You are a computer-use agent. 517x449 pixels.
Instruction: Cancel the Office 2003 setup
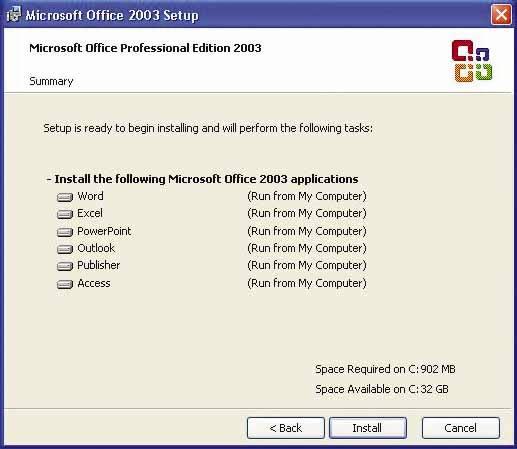(x=461, y=428)
